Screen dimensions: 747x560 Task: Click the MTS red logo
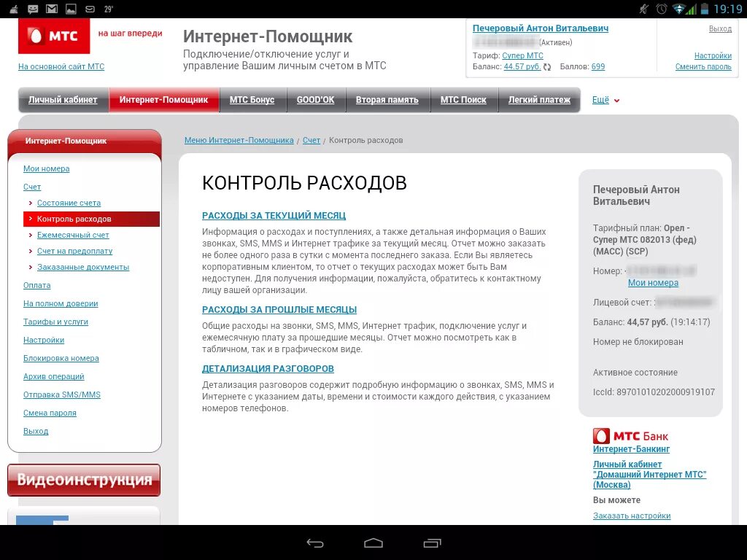(x=54, y=36)
